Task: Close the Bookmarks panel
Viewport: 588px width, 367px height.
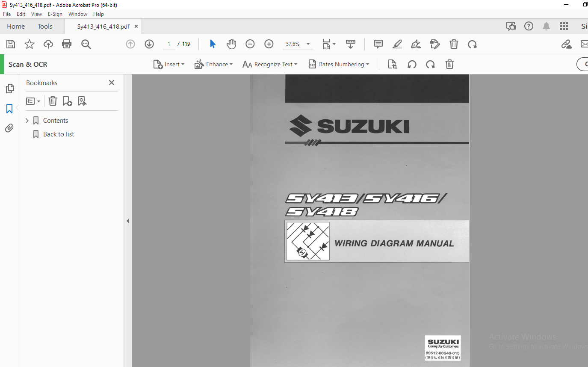Action: pos(112,83)
